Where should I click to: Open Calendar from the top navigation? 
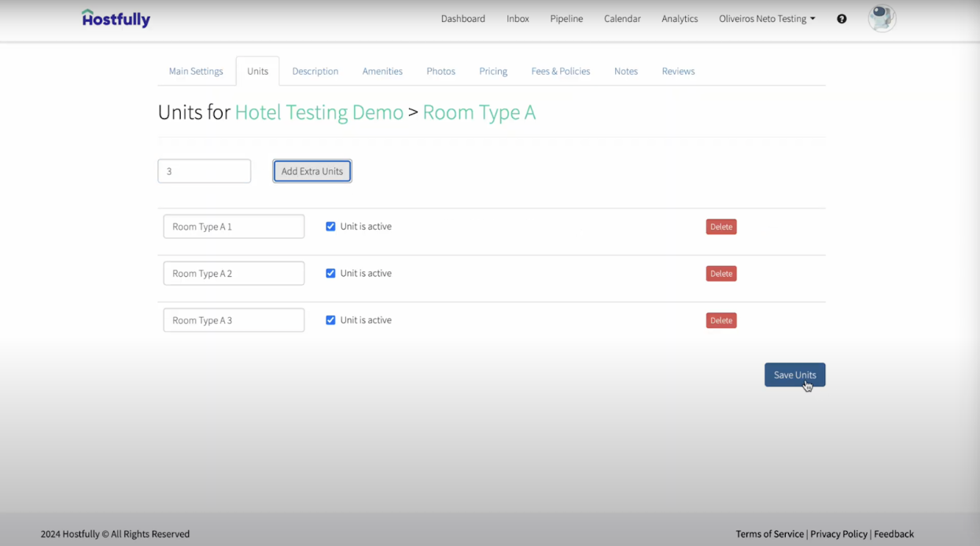point(622,19)
